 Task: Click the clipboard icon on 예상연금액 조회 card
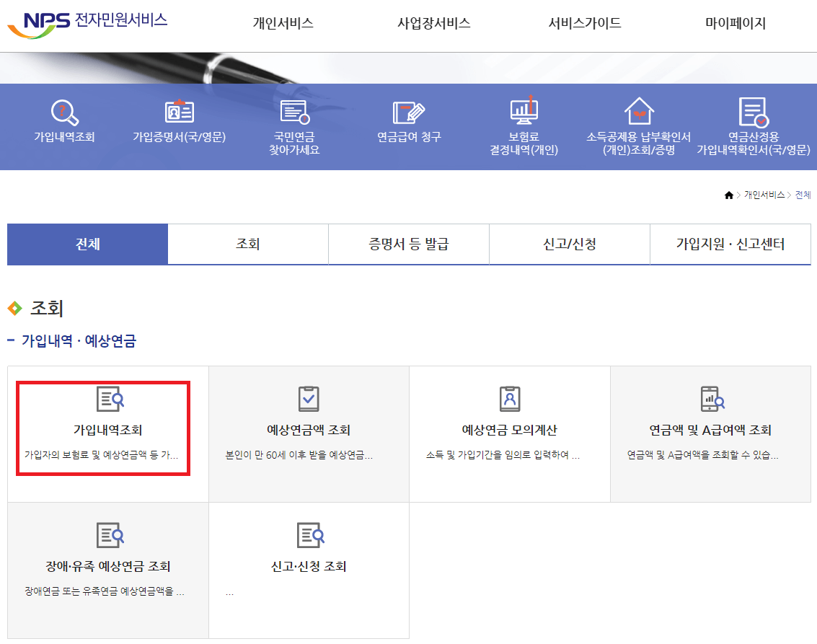(308, 398)
